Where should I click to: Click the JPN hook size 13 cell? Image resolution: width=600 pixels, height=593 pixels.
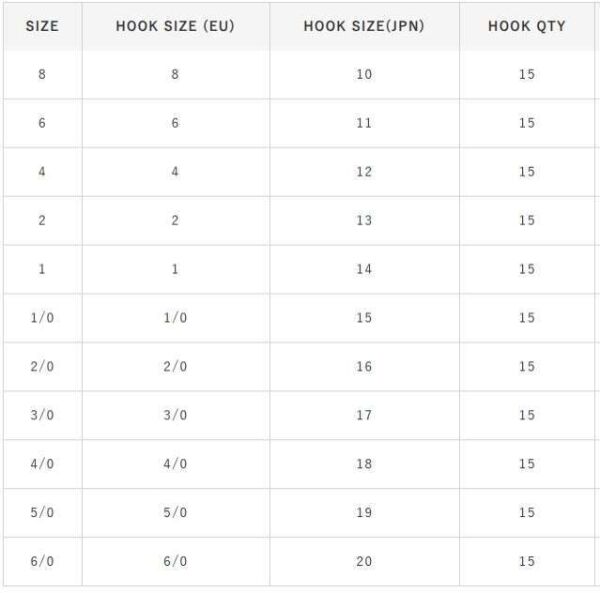coord(364,221)
